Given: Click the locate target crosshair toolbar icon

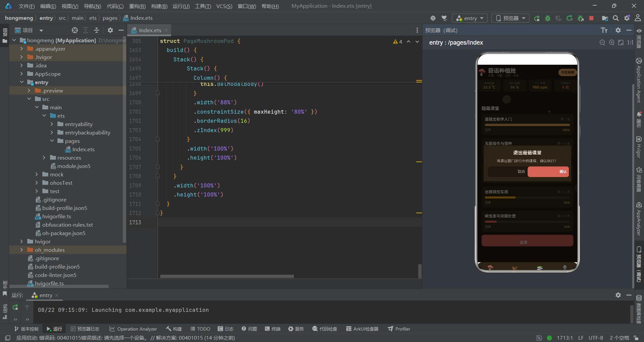Looking at the screenshot, I should [x=433, y=18].
